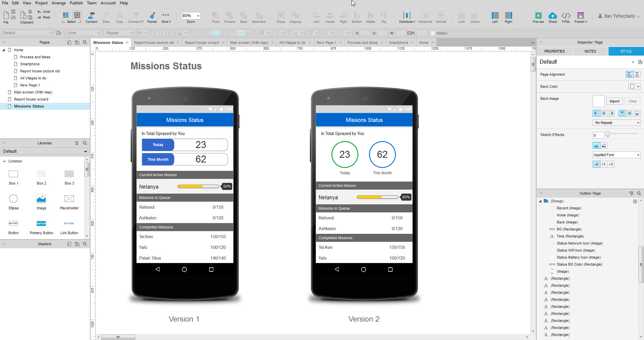644x340 pixels.
Task: Open the Ilan Yehezkely account menu
Action: click(x=619, y=16)
